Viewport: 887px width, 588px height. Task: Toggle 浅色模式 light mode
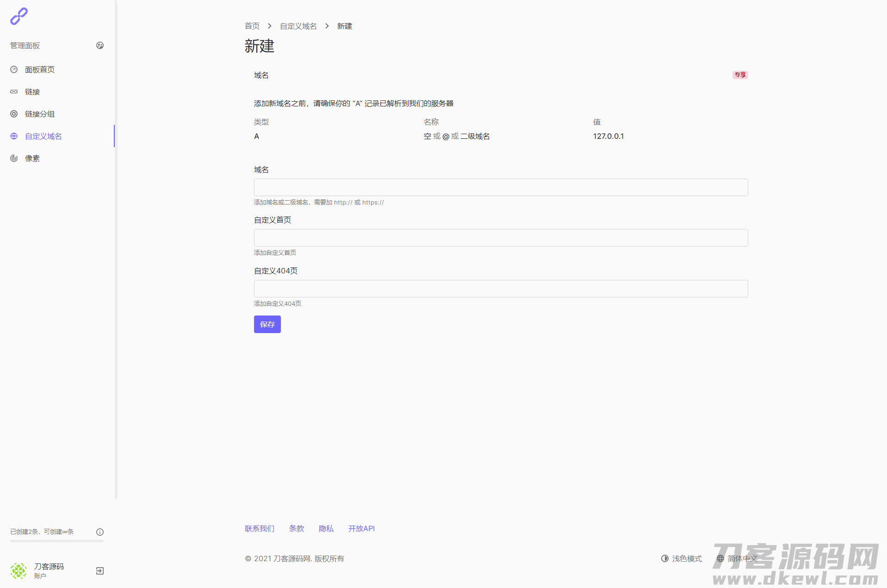point(682,558)
